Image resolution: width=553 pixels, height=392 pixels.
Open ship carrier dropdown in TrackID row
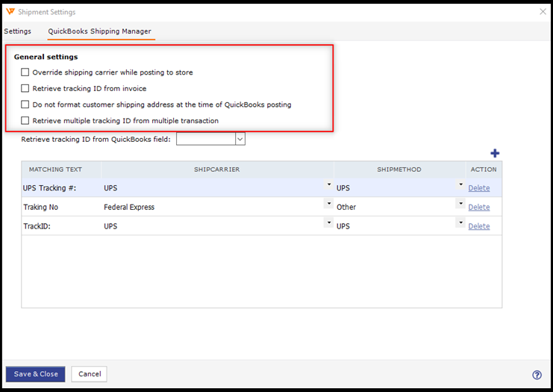[328, 223]
